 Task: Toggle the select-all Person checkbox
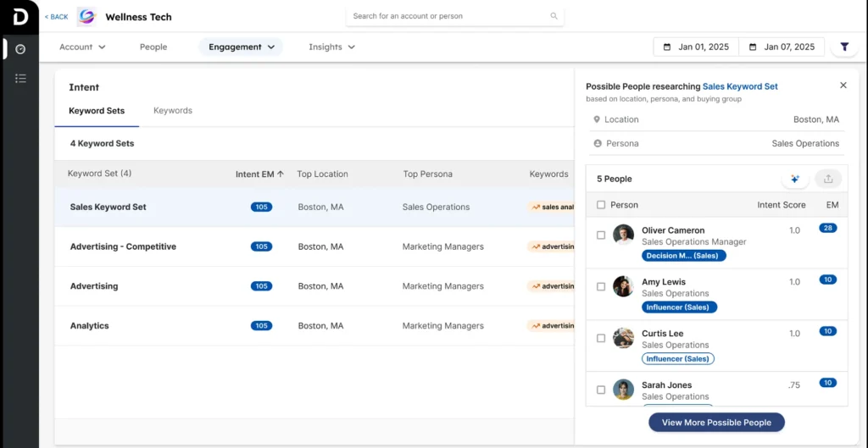601,205
